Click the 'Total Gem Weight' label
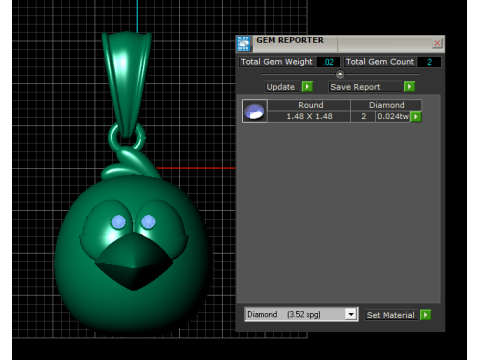The height and width of the screenshot is (360, 480). pos(276,62)
